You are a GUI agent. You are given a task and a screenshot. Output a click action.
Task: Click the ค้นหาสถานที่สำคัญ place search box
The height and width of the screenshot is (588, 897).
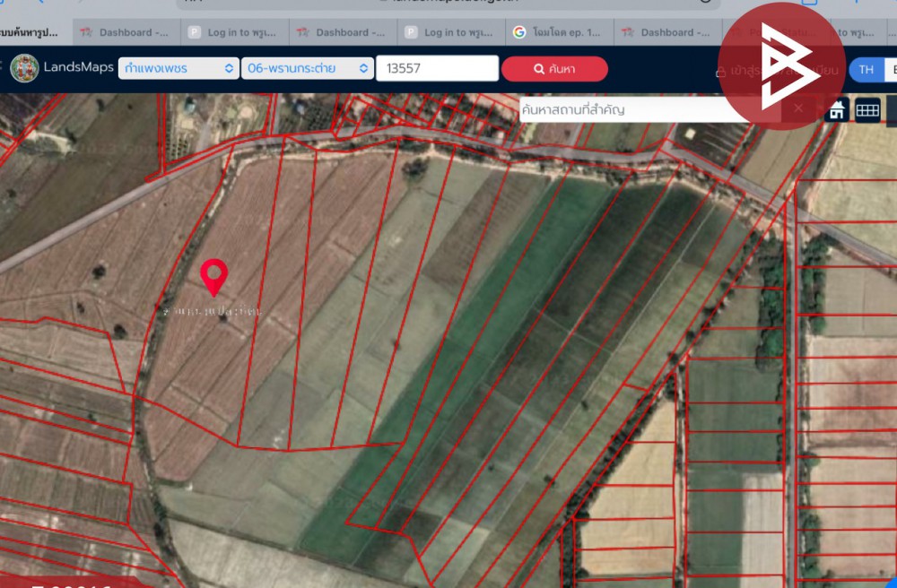tap(649, 109)
